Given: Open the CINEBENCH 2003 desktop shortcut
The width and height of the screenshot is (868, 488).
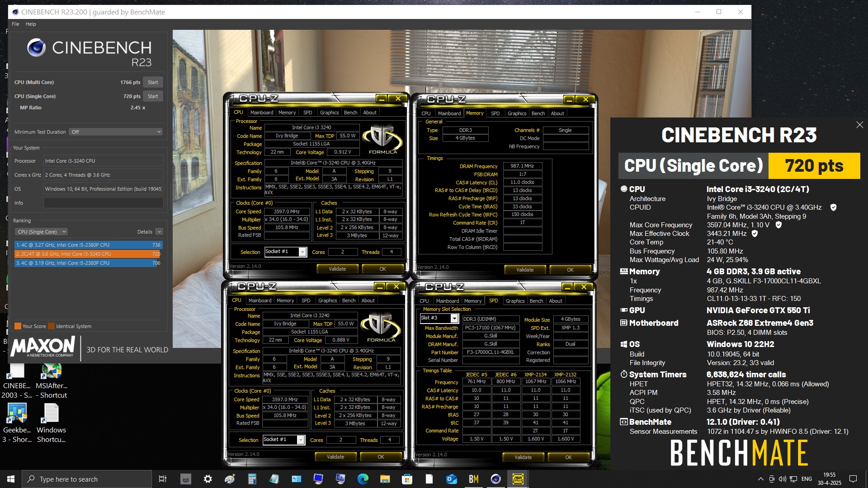Looking at the screenshot, I should 17,381.
